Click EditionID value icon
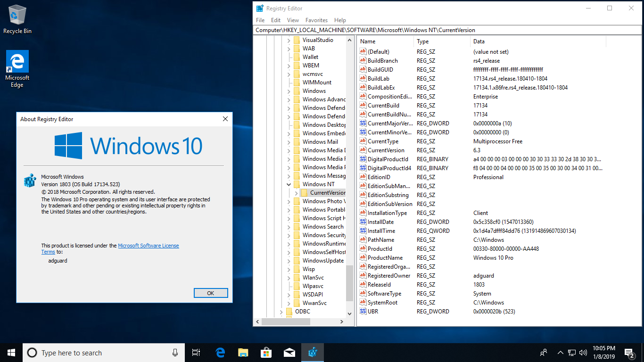This screenshot has width=644, height=362. coord(363,177)
